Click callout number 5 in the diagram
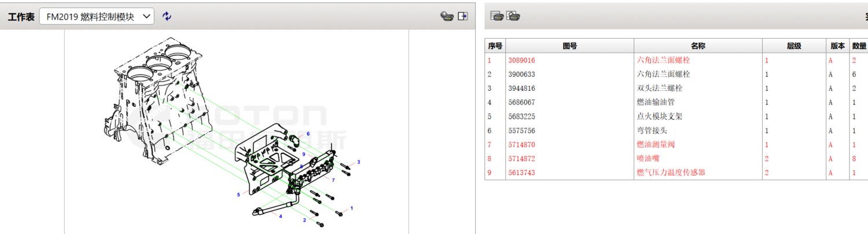 tap(238, 195)
